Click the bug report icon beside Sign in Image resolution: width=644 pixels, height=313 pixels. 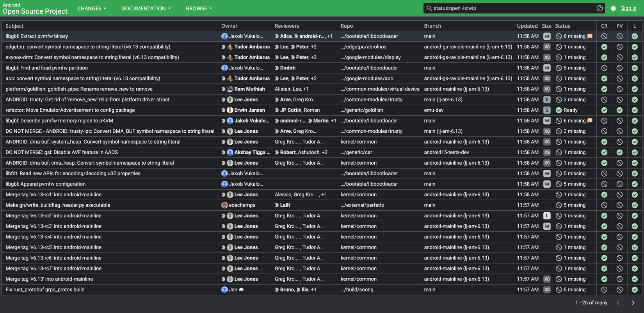pos(613,8)
